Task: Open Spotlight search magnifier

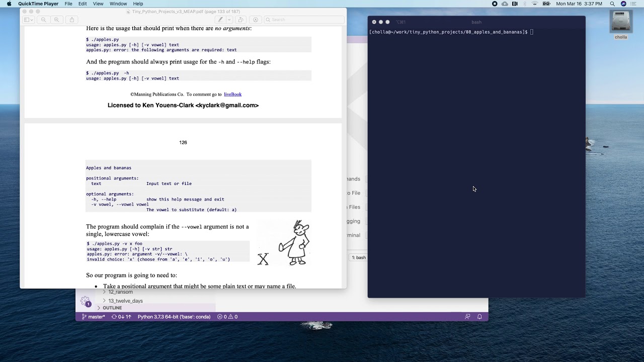Action: point(612,4)
